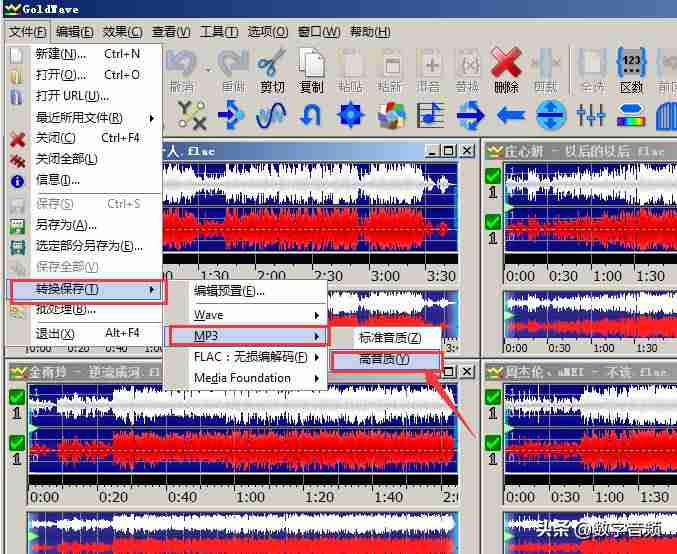Toggle right channel checkbox in 以后的以后 window
This screenshot has width=677, height=554.
tap(493, 222)
